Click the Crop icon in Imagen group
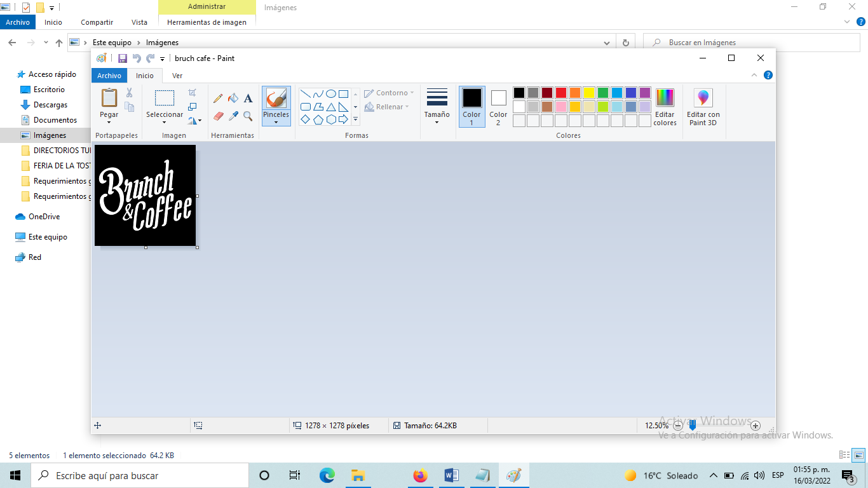The height and width of the screenshot is (488, 868). (x=192, y=93)
